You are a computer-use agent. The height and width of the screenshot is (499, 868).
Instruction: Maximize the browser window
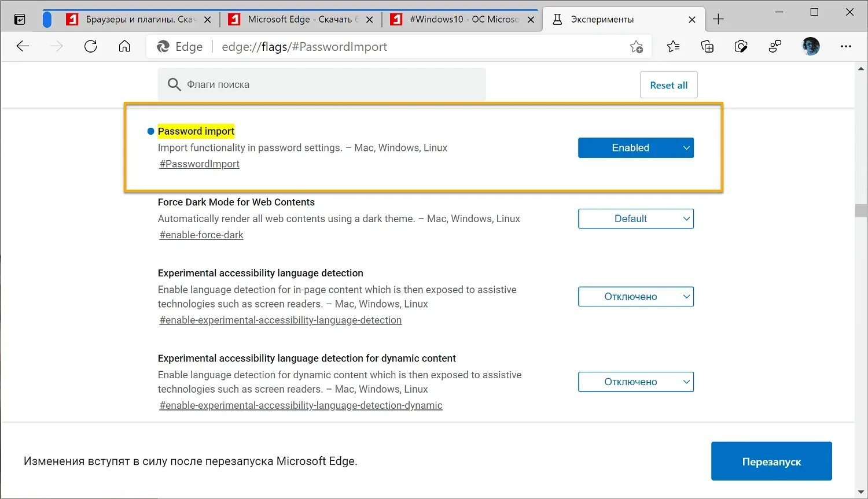pos(814,12)
